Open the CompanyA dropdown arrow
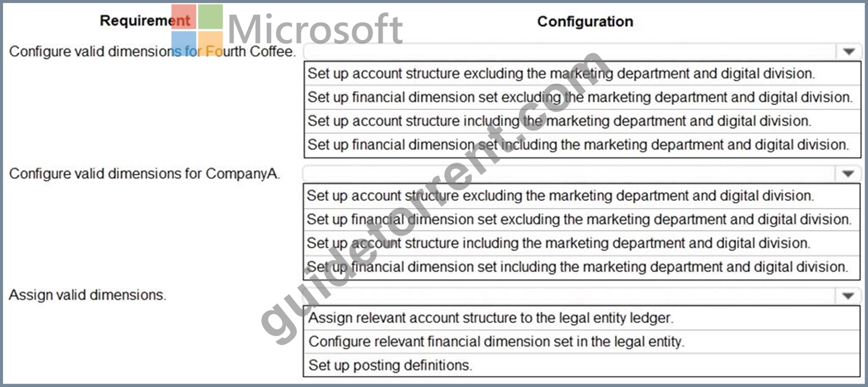 click(848, 173)
